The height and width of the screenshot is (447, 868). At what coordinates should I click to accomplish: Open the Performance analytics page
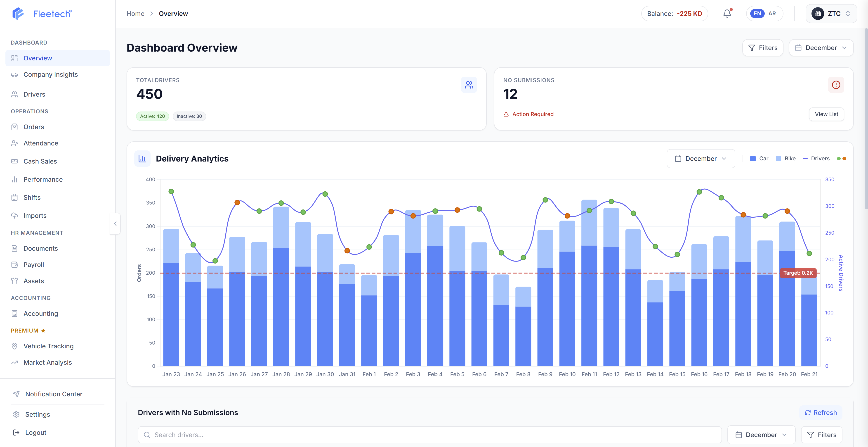pos(43,179)
